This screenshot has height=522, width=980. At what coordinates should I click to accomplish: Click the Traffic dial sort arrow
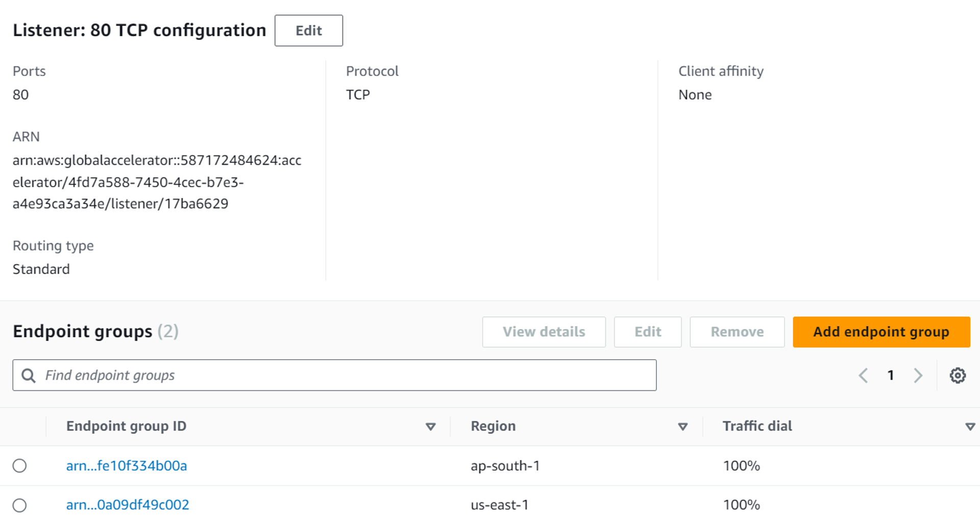pos(970,427)
